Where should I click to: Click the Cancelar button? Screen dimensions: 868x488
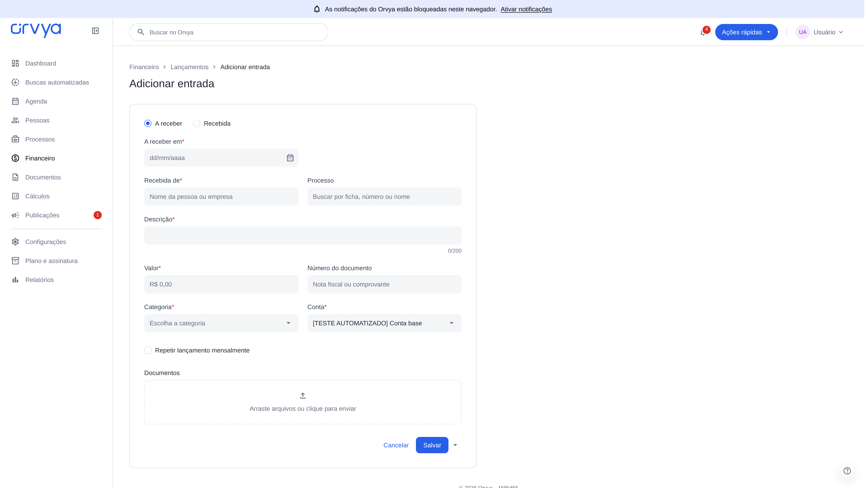point(396,445)
